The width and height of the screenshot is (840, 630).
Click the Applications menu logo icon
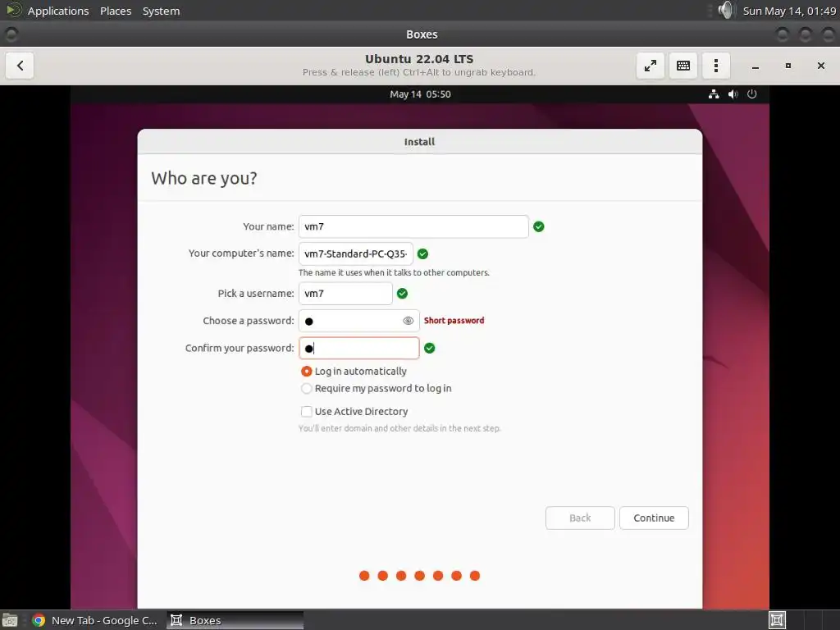(13, 10)
